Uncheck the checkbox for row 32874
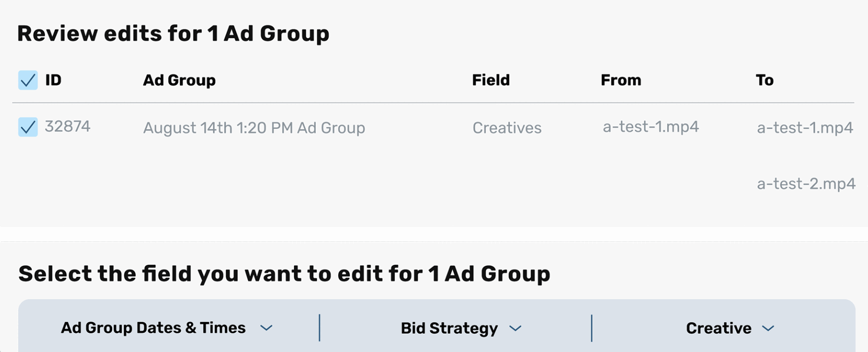The height and width of the screenshot is (352, 868). [x=28, y=127]
